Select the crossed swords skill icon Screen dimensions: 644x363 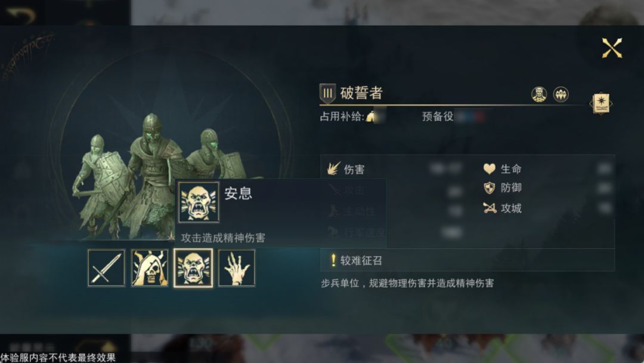click(106, 268)
